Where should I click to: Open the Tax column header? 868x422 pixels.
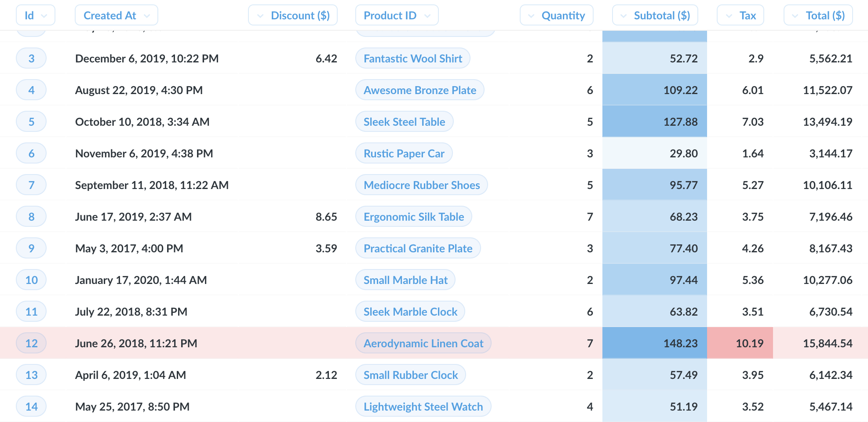point(740,15)
